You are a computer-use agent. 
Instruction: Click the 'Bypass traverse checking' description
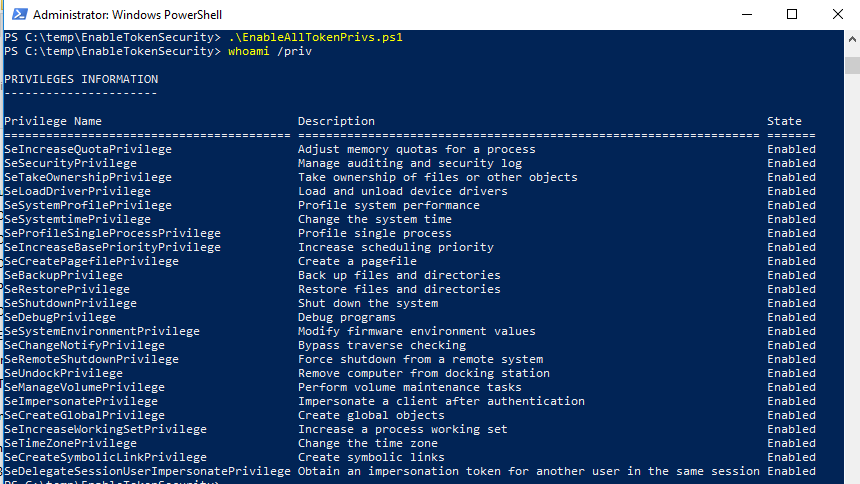[382, 345]
